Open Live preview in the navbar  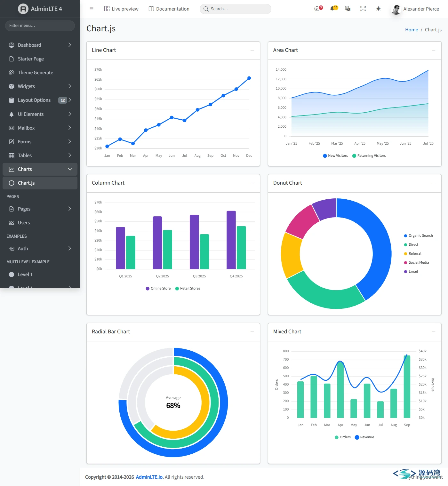pyautogui.click(x=121, y=9)
